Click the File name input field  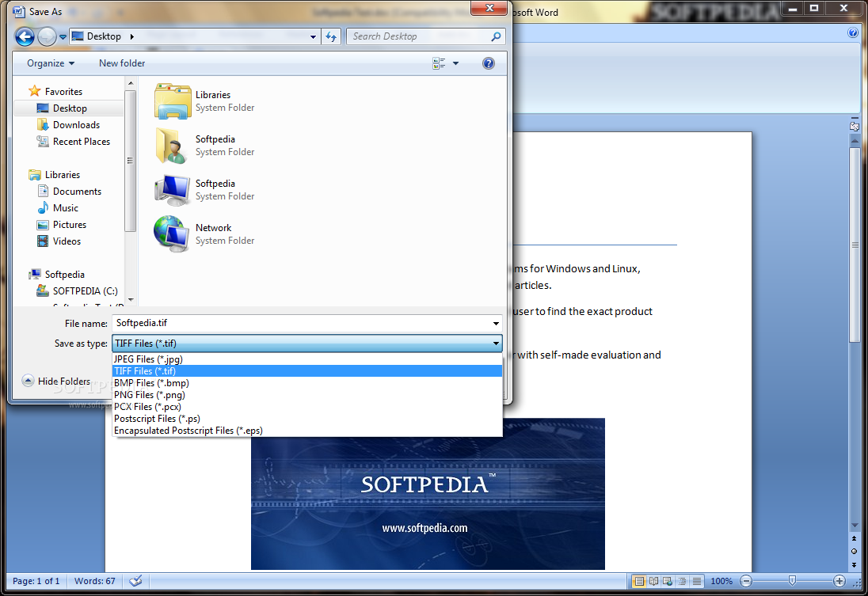click(x=302, y=323)
